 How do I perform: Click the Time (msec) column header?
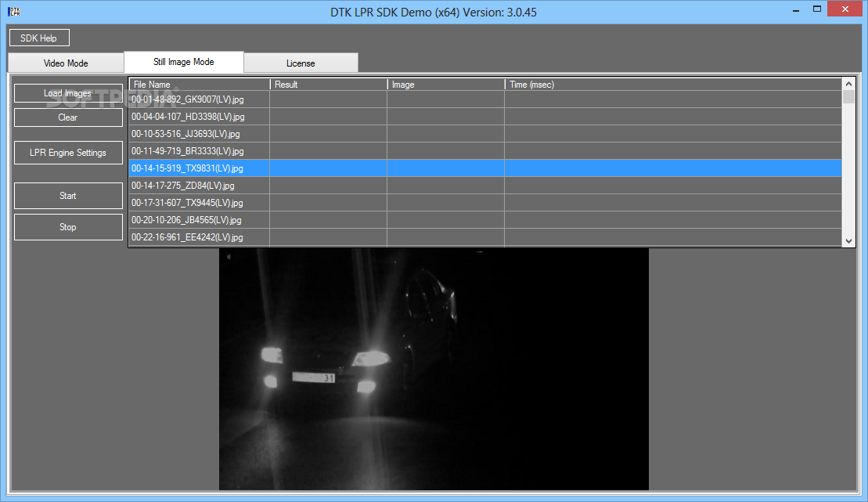[673, 85]
